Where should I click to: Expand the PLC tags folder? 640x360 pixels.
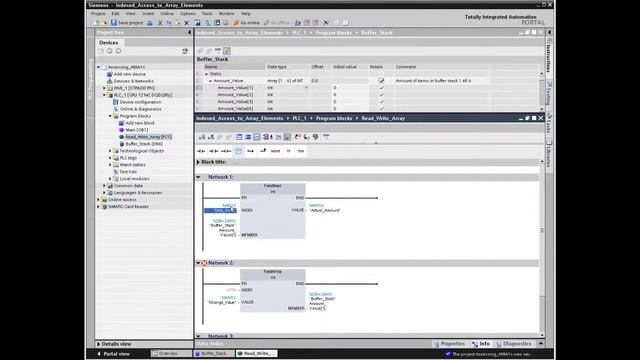point(110,158)
